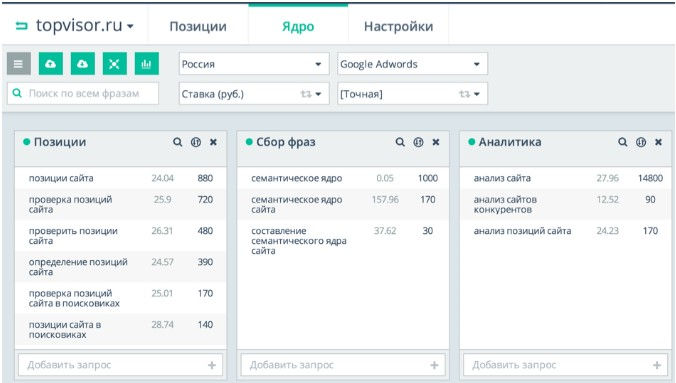Click the expand arrows grouping icon
The image size is (676, 383).
click(x=114, y=64)
